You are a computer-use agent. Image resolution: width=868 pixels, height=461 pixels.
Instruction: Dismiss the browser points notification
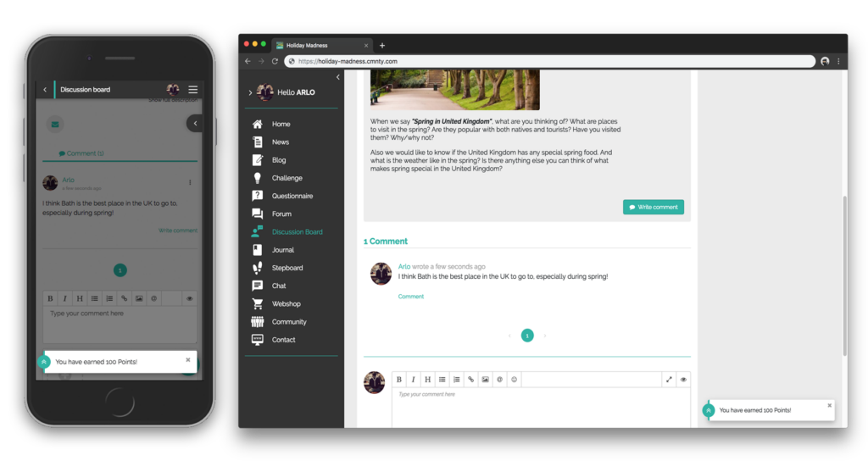pos(829,406)
